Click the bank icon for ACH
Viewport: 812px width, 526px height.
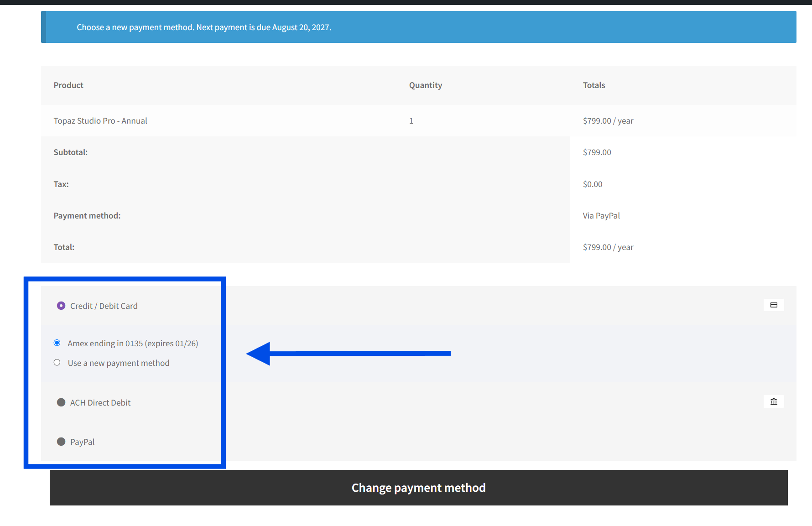[x=774, y=401]
